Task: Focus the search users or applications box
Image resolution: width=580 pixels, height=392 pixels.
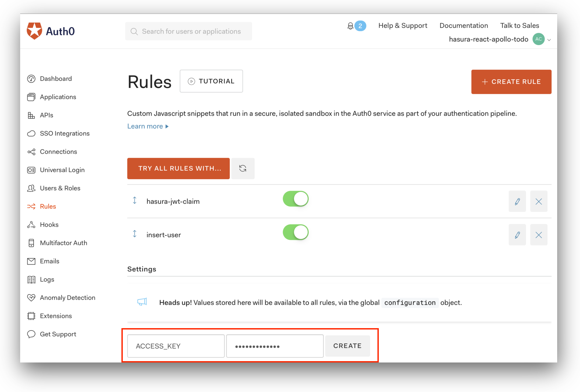Action: (189, 31)
